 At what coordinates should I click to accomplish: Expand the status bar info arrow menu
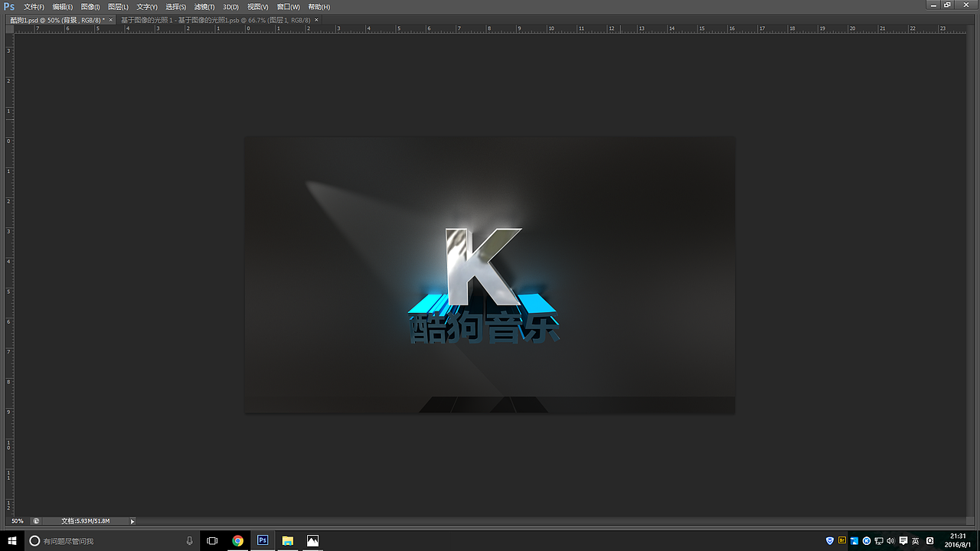coord(132,521)
